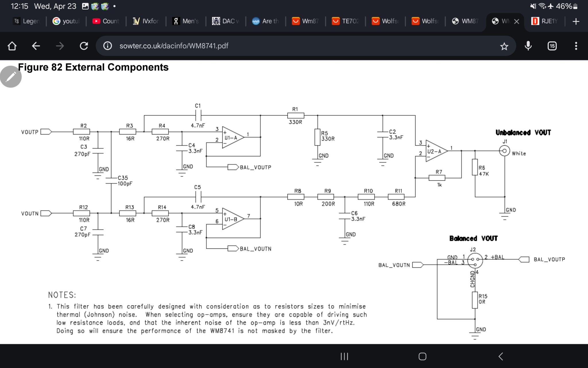Open a new tab with plus icon
588x368 pixels.
coord(576,21)
